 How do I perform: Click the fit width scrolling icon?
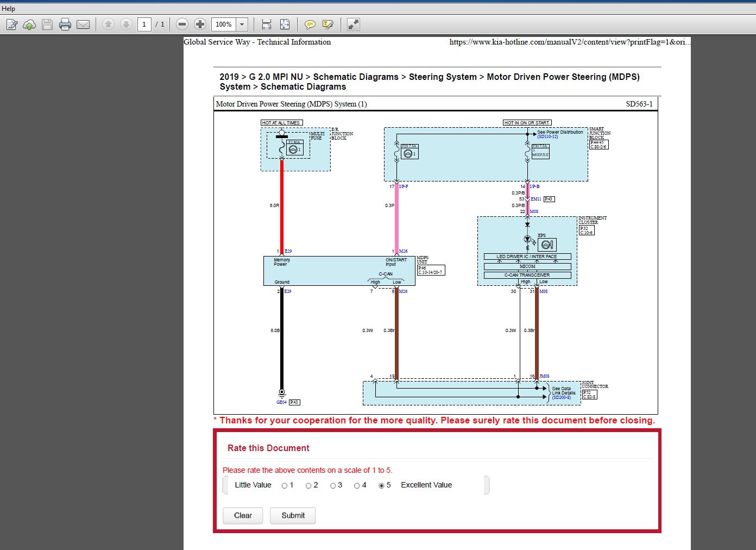click(267, 24)
